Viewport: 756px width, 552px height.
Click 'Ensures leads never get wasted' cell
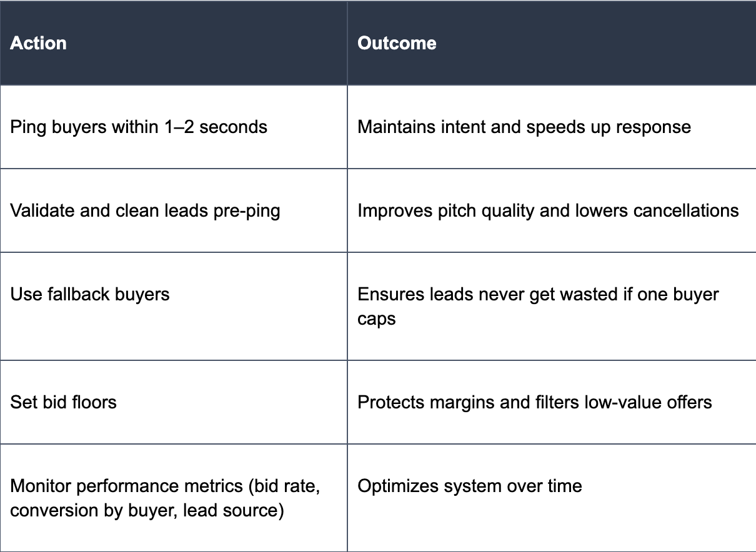pos(552,306)
